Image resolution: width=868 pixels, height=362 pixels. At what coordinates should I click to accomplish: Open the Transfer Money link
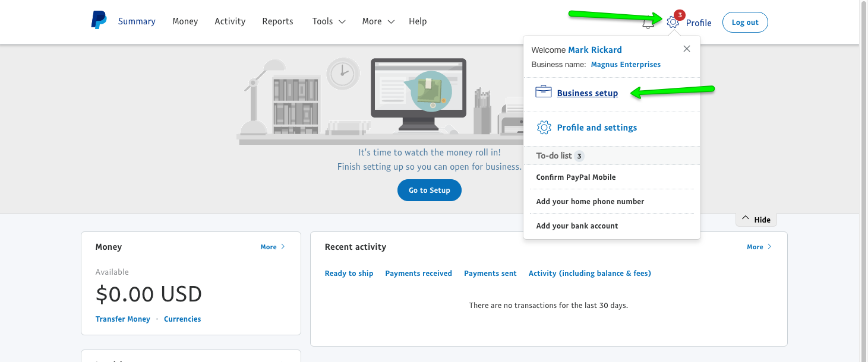(x=122, y=319)
